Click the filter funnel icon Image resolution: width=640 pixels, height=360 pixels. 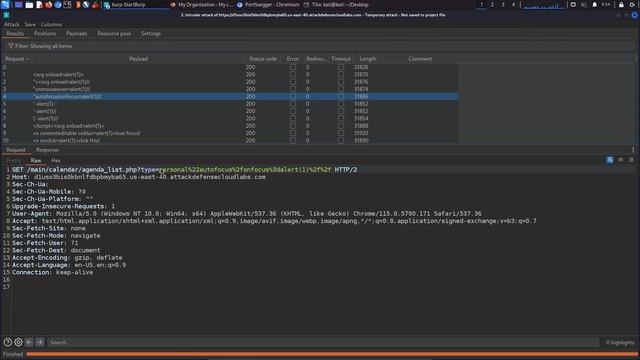(x=11, y=46)
